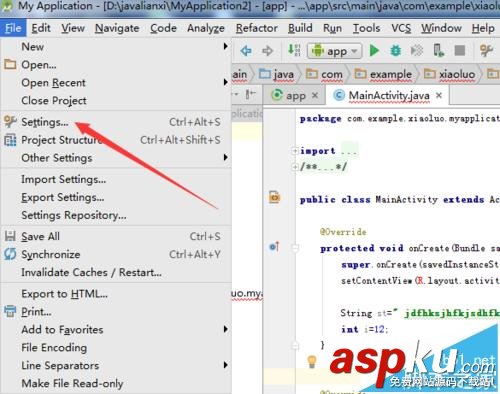Choose Import Settings...
The height and width of the screenshot is (394, 500).
(x=116, y=179)
